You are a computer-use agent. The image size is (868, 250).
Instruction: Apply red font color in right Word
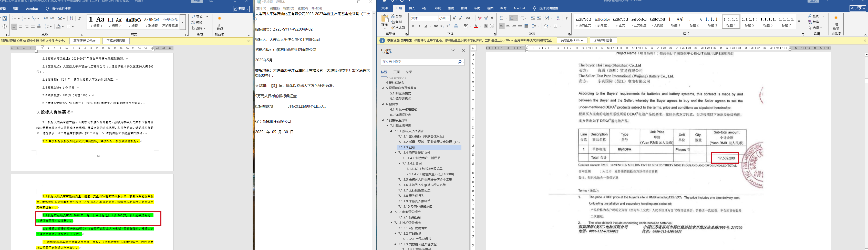[x=476, y=26]
